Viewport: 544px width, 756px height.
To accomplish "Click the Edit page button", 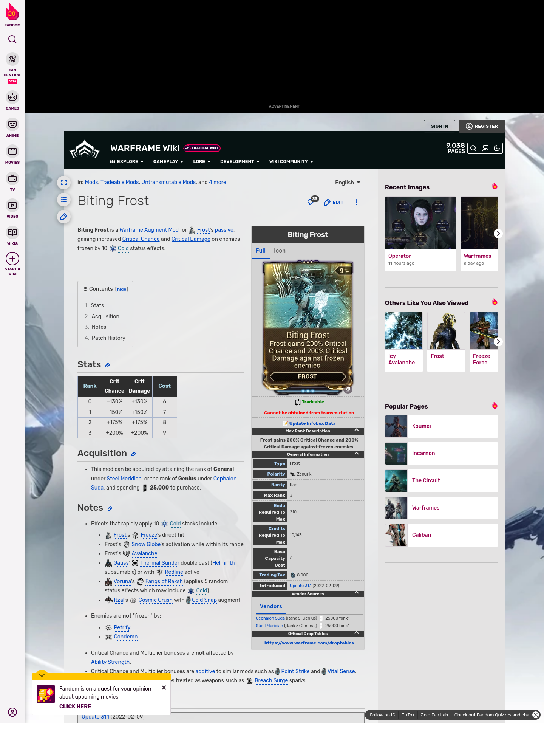I will 334,202.
